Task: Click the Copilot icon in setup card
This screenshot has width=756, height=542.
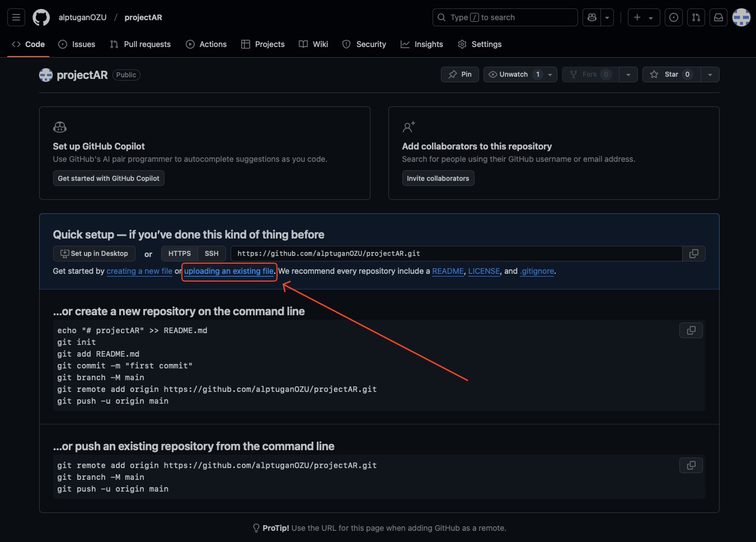Action: click(x=60, y=127)
